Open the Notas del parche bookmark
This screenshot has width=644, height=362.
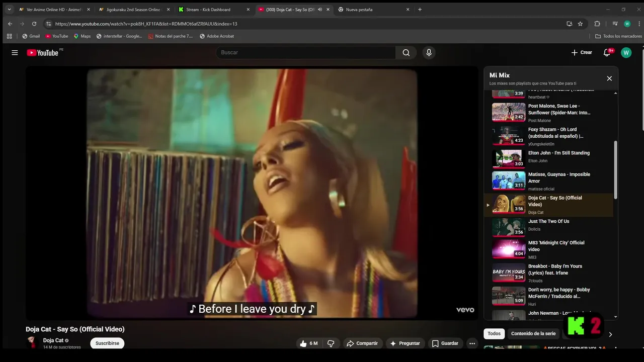pyautogui.click(x=171, y=36)
